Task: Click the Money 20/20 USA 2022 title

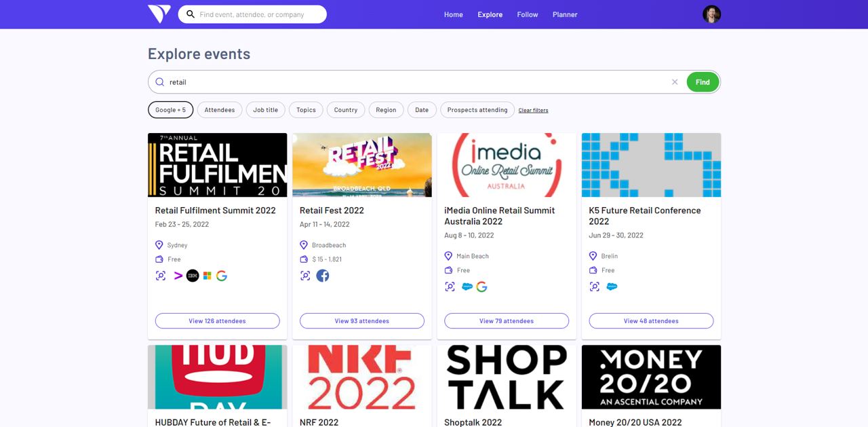Action: [635, 422]
